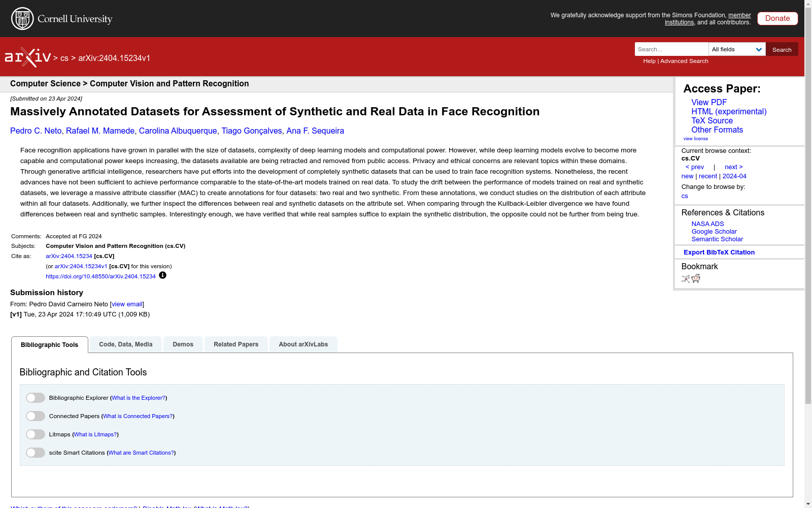
Task: Open What is Litmaps? link
Action: point(95,434)
